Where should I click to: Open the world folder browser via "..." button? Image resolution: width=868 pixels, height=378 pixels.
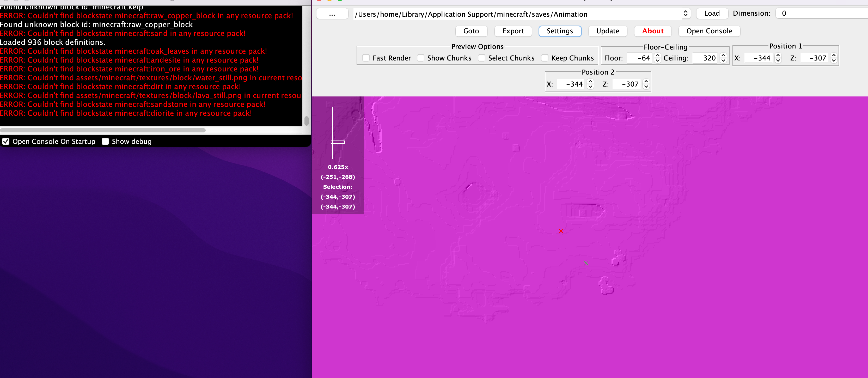click(332, 14)
